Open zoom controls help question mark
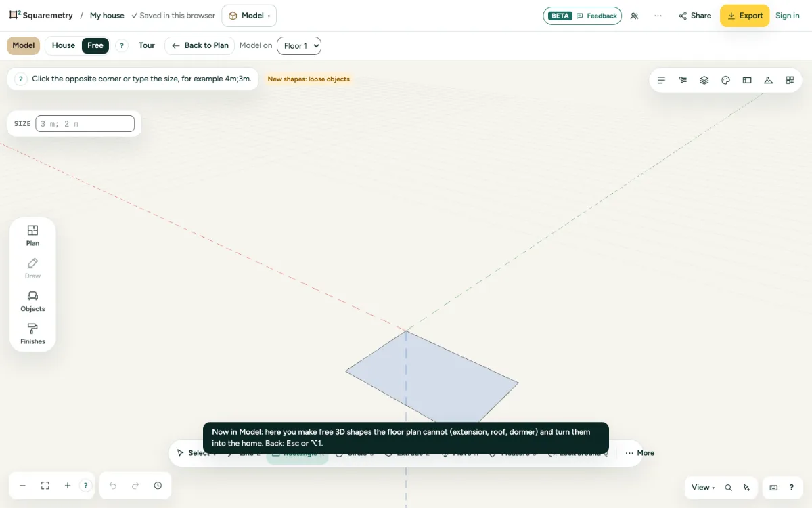The width and height of the screenshot is (812, 508). pyautogui.click(x=85, y=486)
